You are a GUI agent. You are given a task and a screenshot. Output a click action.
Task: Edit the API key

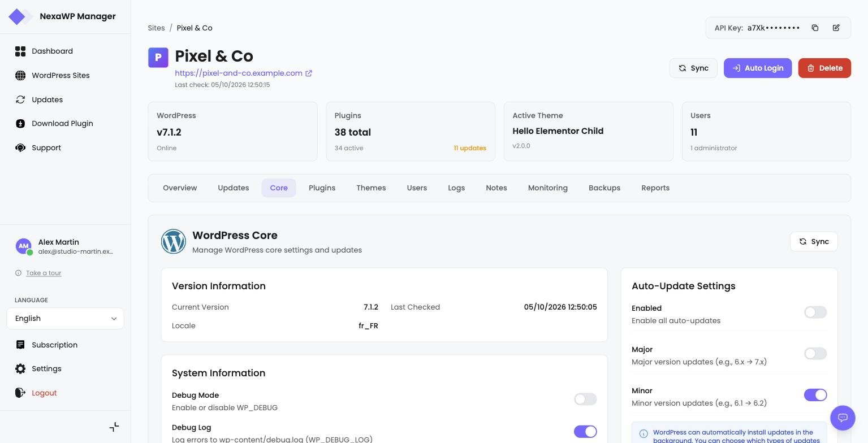point(836,28)
